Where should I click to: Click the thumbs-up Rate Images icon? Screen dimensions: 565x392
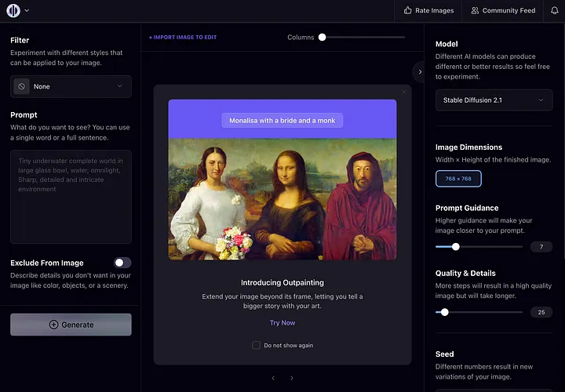tap(407, 10)
